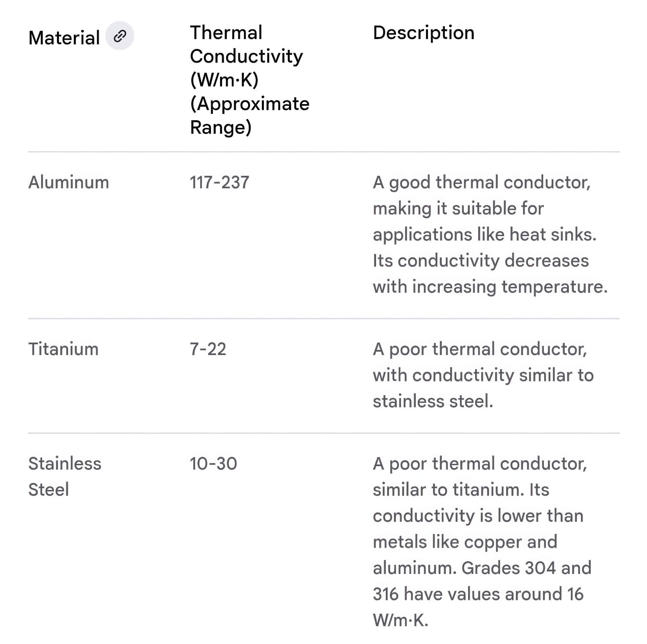Click the '(Approximate Range)' header text
Screen dimensions: 647x644
click(x=249, y=115)
